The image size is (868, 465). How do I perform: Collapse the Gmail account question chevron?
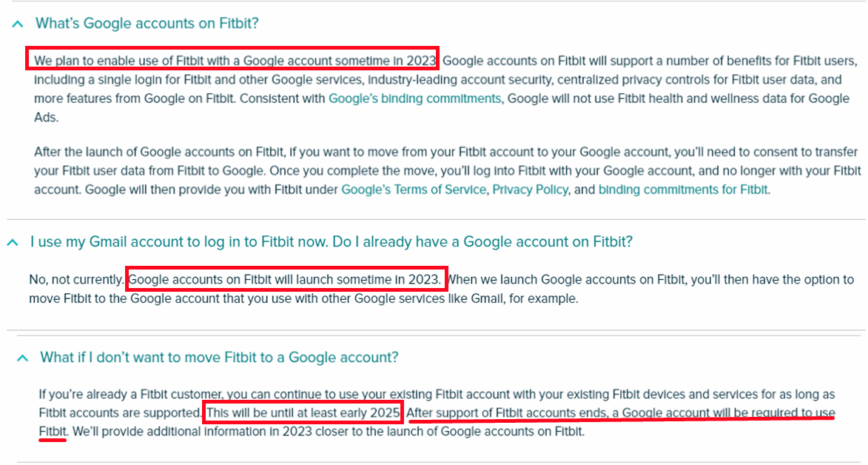point(13,243)
